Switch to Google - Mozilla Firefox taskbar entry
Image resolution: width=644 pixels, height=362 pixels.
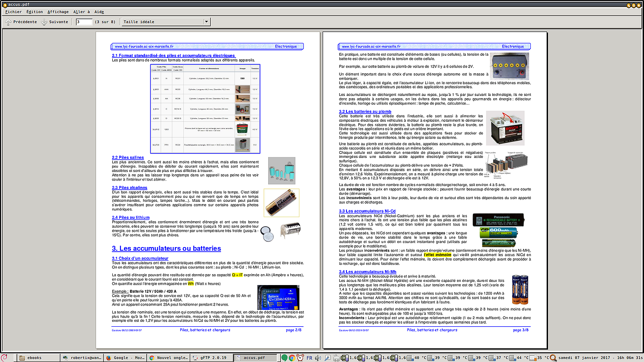(125, 357)
